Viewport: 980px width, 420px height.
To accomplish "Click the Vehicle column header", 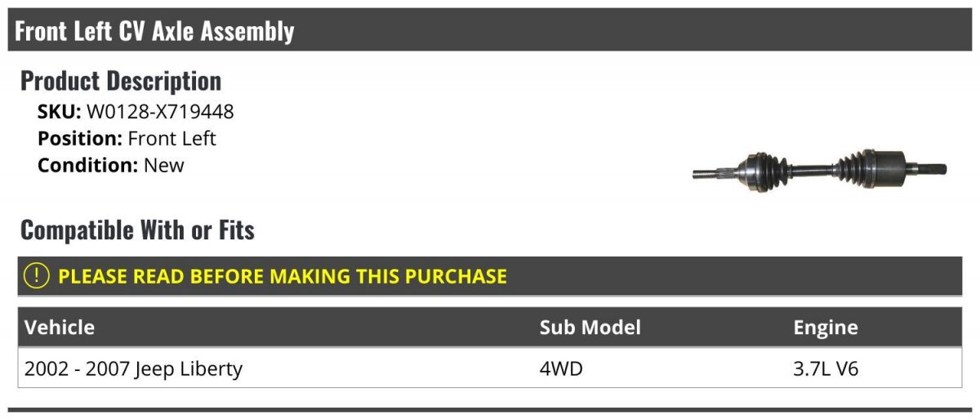I will coord(60,328).
